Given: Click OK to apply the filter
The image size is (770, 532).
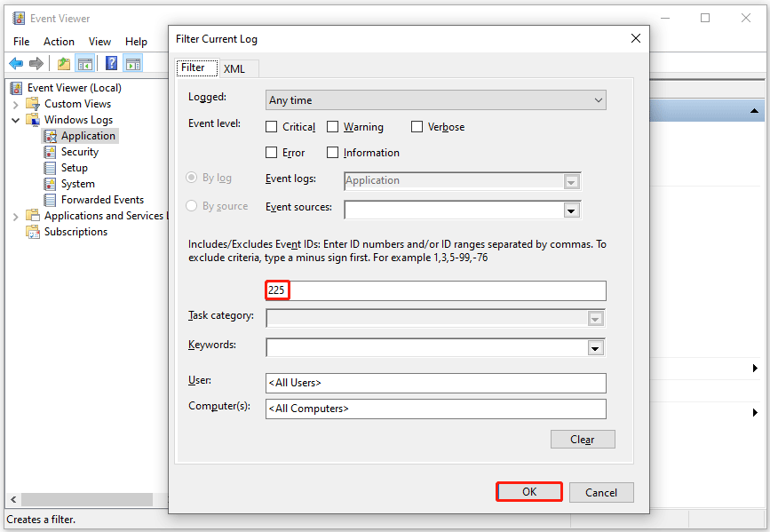Looking at the screenshot, I should (529, 492).
